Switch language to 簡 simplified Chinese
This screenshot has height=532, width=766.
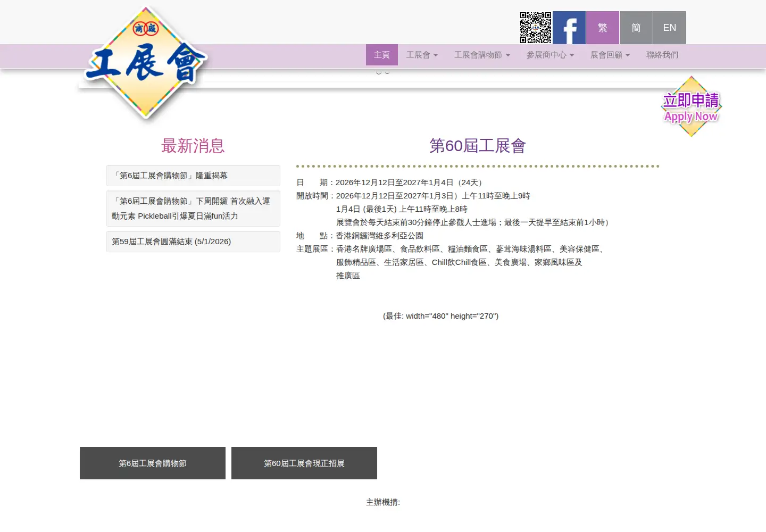point(636,28)
